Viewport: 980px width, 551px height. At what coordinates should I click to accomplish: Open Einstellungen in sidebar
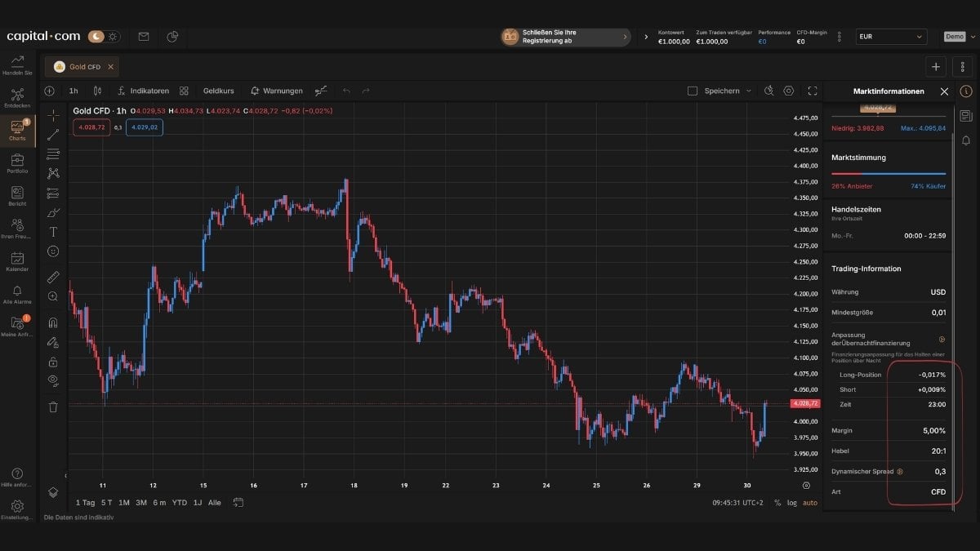coord(17,510)
